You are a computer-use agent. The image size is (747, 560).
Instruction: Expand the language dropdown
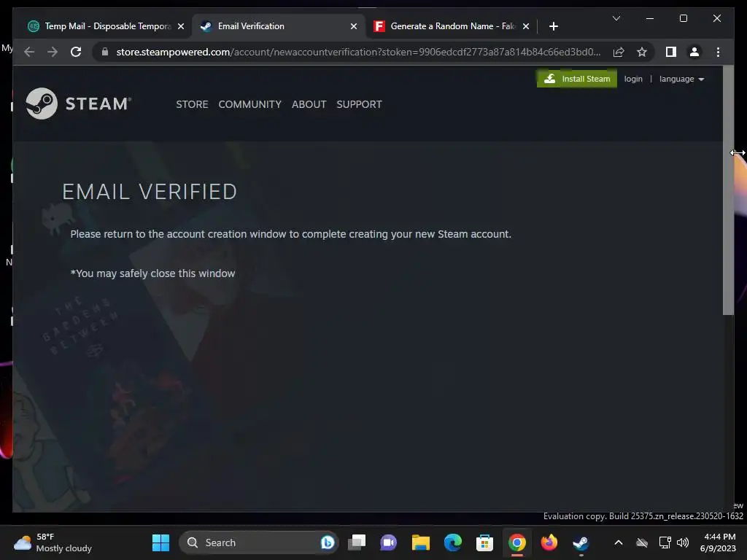(x=681, y=79)
